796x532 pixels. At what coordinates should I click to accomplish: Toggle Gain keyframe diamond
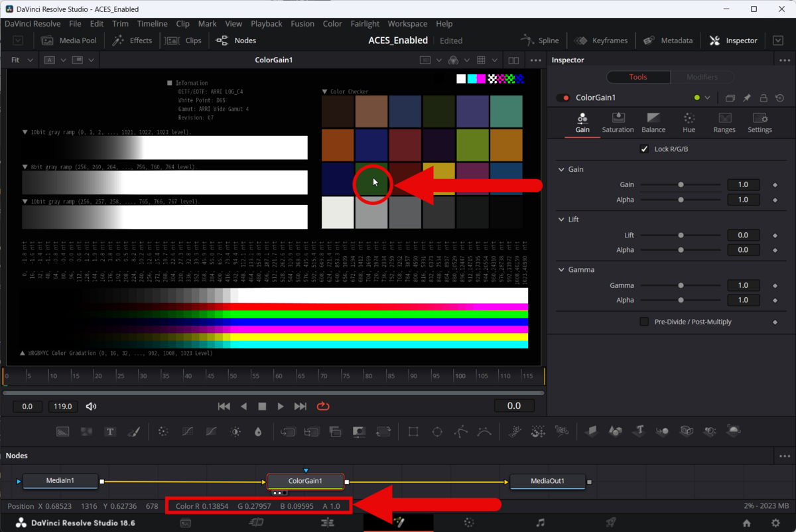tap(775, 185)
